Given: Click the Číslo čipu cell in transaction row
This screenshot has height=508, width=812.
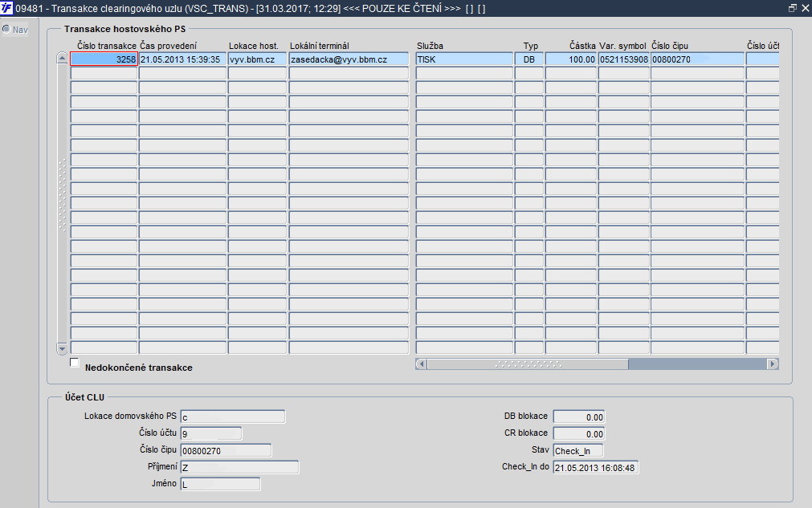Looking at the screenshot, I should point(698,59).
